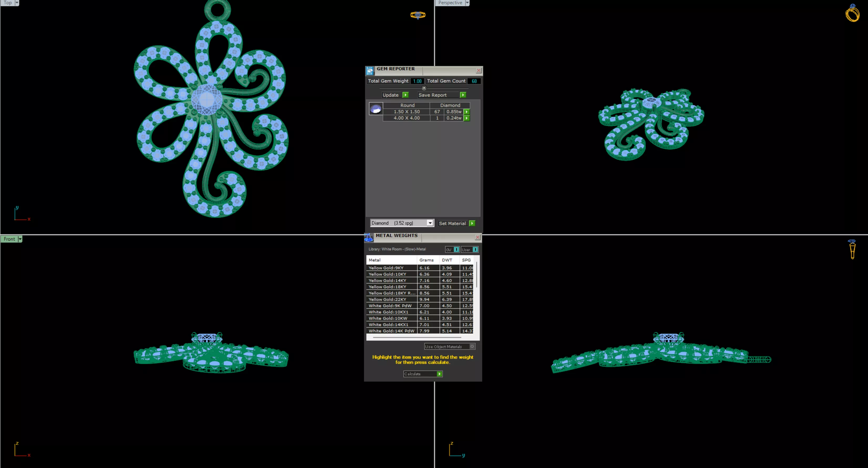The height and width of the screenshot is (468, 868).
Task: Select the White Gold:9K PdW row
Action: (419, 306)
